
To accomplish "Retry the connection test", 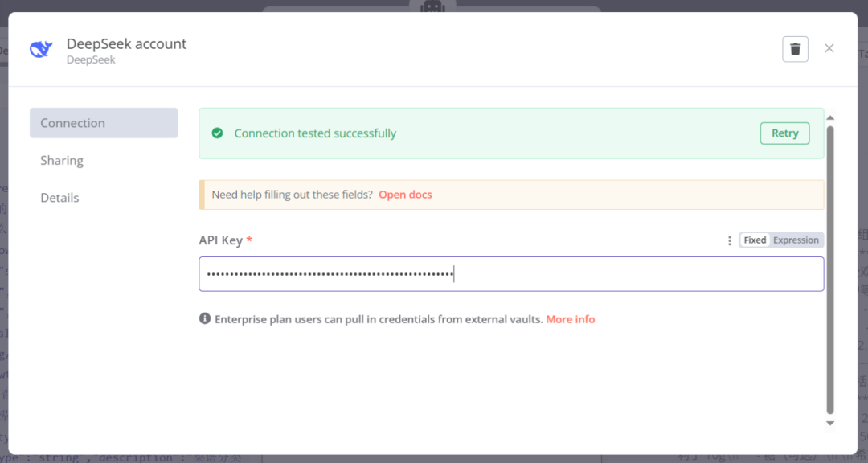I will 784,133.
